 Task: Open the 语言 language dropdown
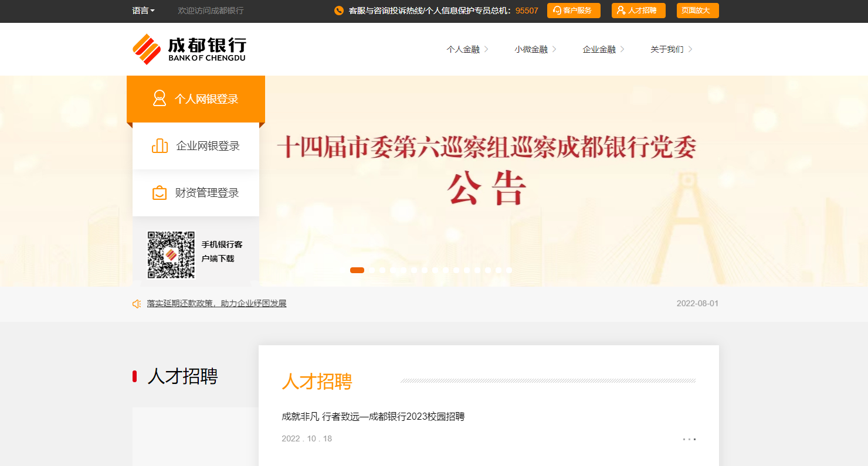[144, 11]
